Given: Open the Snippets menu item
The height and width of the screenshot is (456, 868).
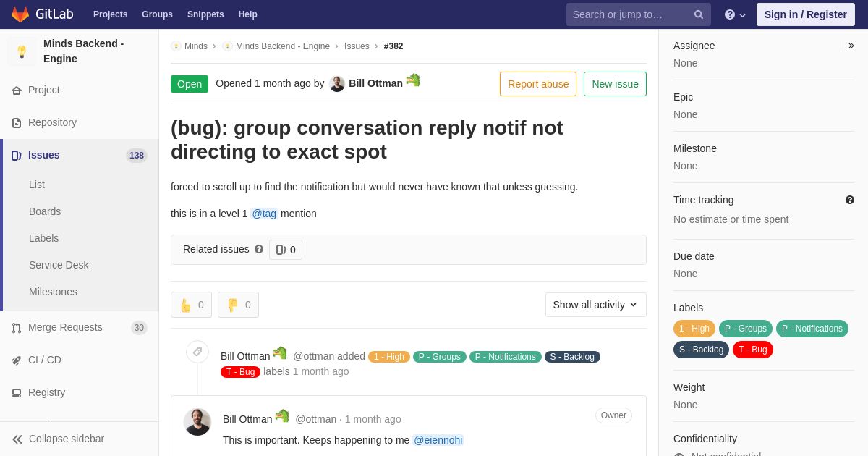Looking at the screenshot, I should [x=205, y=14].
